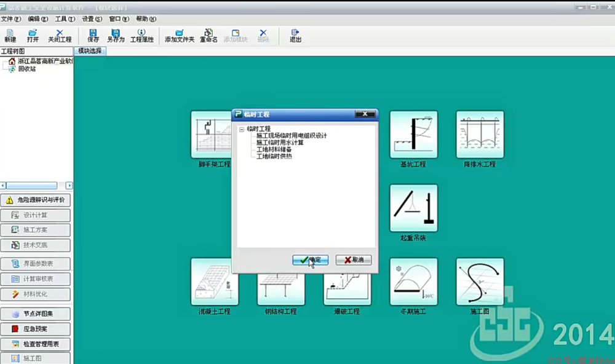
Task: Open the 工具 (Tools) menu
Action: click(64, 19)
